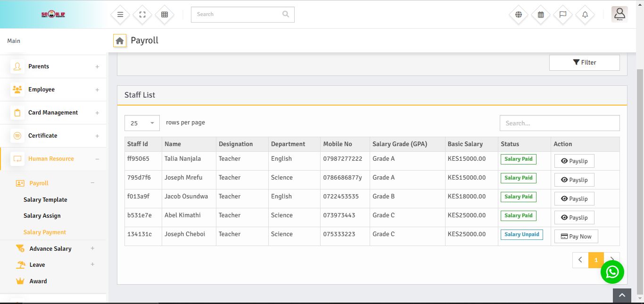Open notifications bell icon
This screenshot has height=304, width=644.
click(585, 15)
